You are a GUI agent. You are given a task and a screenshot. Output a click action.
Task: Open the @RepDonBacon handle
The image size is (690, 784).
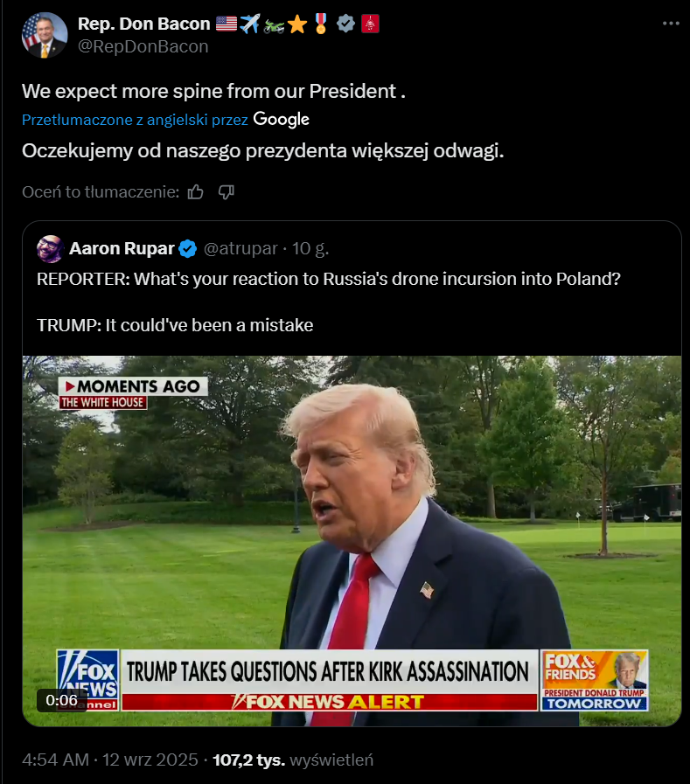pos(143,46)
